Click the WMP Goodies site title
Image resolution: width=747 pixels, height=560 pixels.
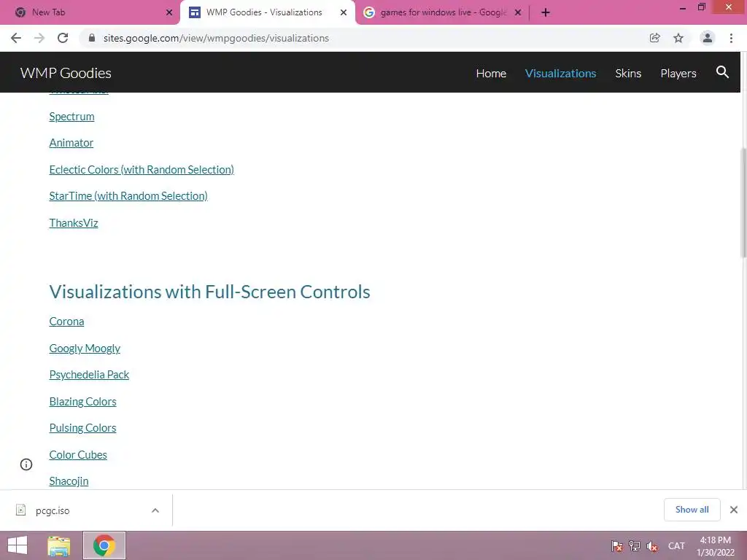(66, 73)
